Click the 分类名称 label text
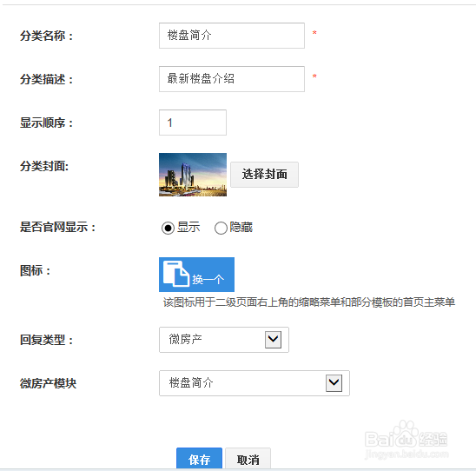 (46, 36)
